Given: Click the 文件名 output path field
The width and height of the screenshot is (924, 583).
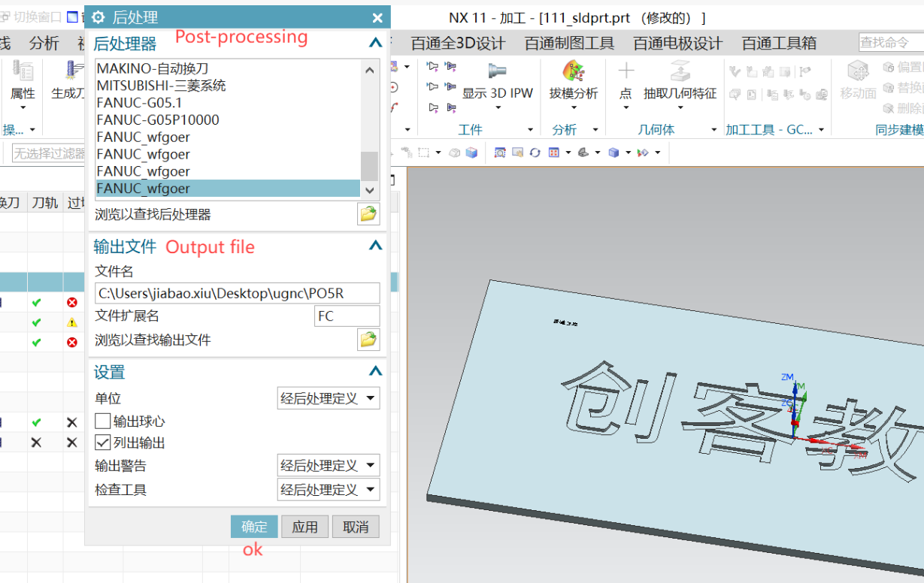Looking at the screenshot, I should click(237, 293).
